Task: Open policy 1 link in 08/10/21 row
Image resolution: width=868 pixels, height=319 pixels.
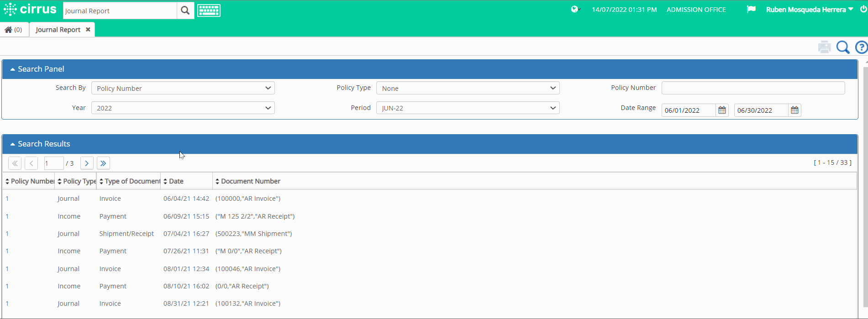Action: tap(7, 286)
